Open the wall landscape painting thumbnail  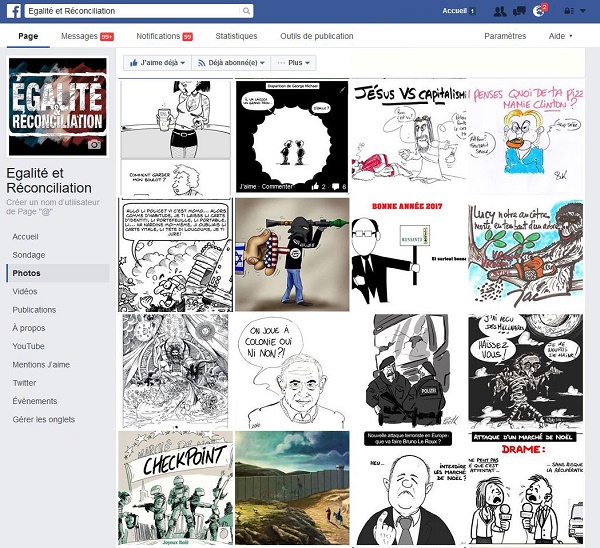pyautogui.click(x=292, y=488)
